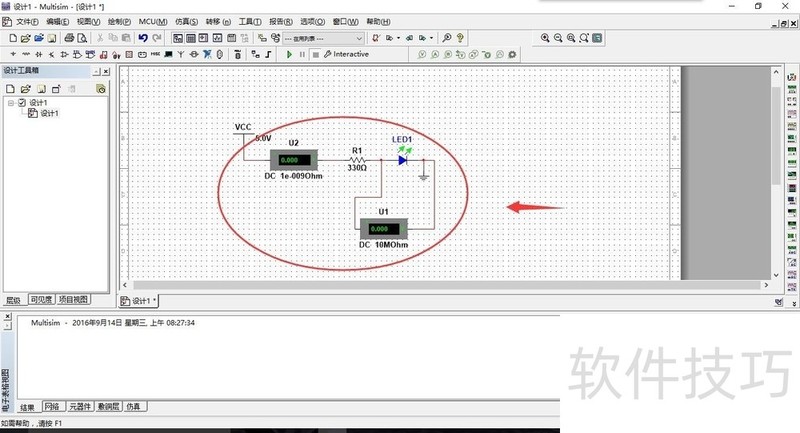Place analog op-amp component icon
The image size is (800, 433).
tap(64, 54)
